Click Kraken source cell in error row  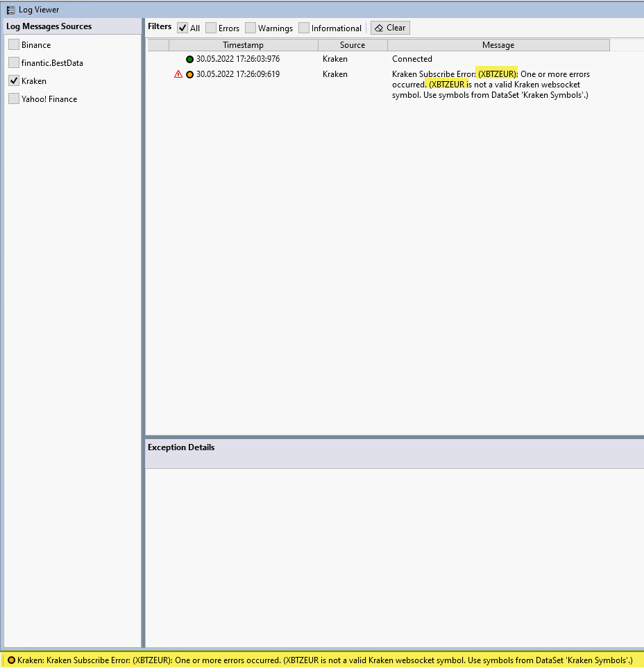click(x=335, y=74)
